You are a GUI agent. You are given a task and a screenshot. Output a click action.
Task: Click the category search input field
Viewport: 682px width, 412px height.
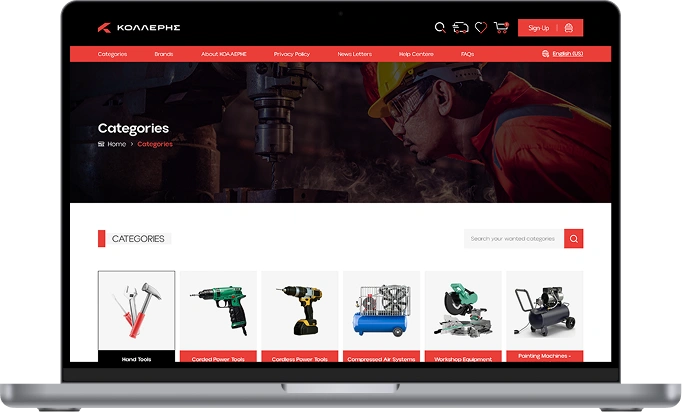click(513, 239)
